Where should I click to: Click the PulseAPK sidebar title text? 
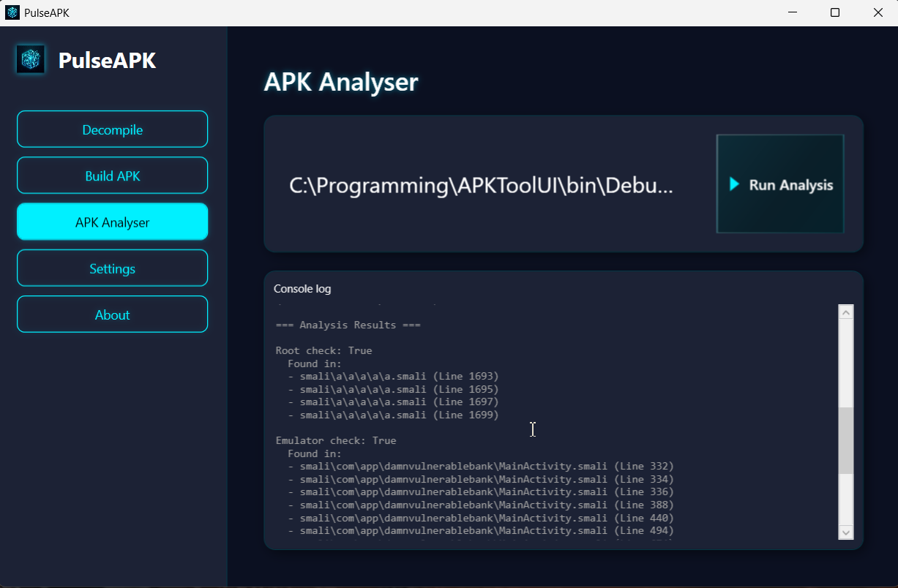pos(108,60)
